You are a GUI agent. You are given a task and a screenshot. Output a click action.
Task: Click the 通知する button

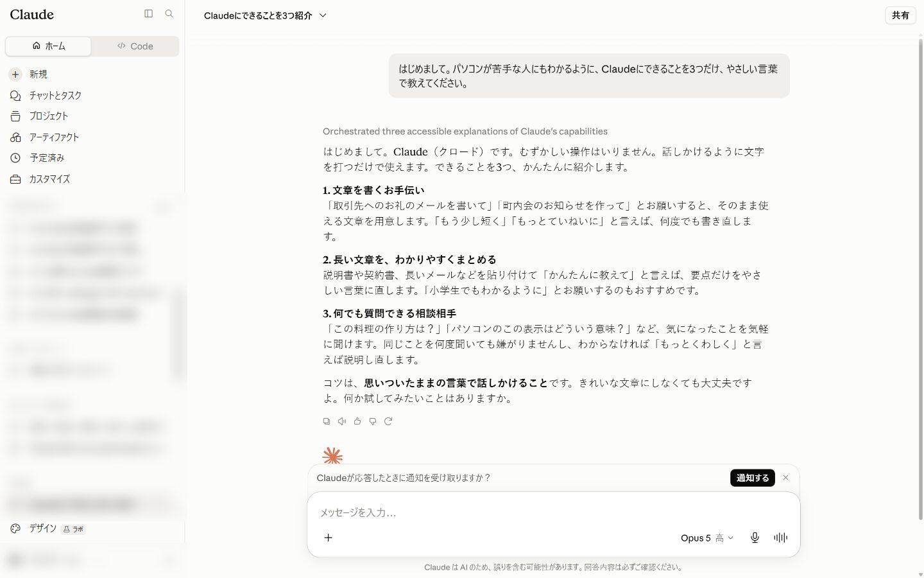click(x=753, y=478)
